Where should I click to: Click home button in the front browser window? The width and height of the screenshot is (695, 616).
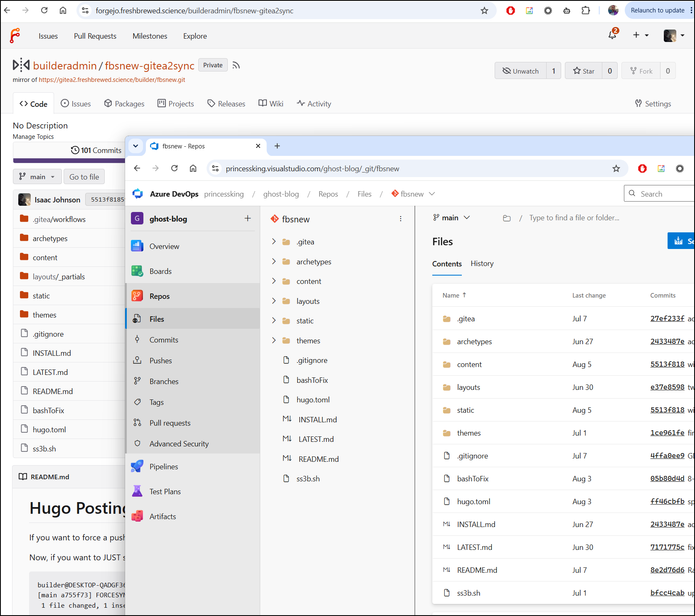click(x=193, y=168)
